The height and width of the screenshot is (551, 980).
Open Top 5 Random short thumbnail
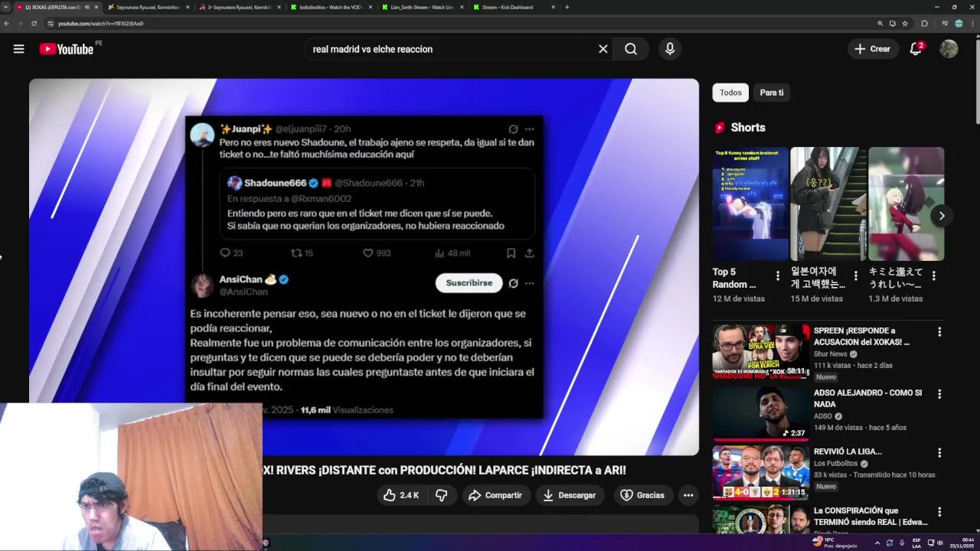click(x=750, y=204)
